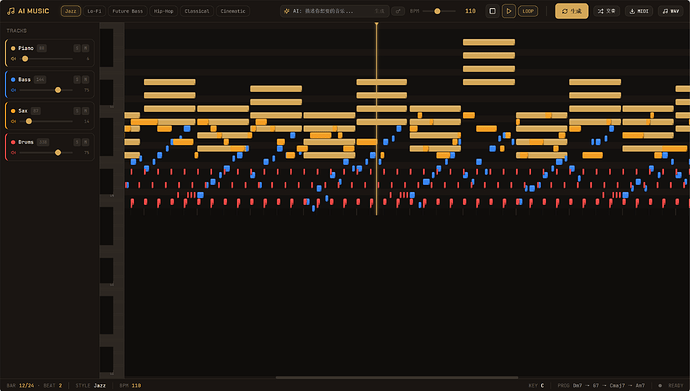The width and height of the screenshot is (690, 391).
Task: Solo the Sax track with S button
Action: (77, 111)
